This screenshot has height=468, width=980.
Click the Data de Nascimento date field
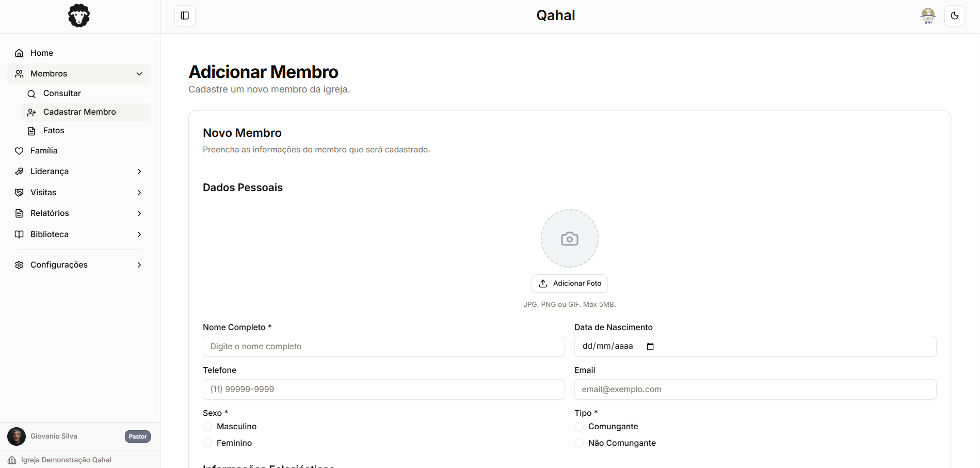(x=755, y=347)
